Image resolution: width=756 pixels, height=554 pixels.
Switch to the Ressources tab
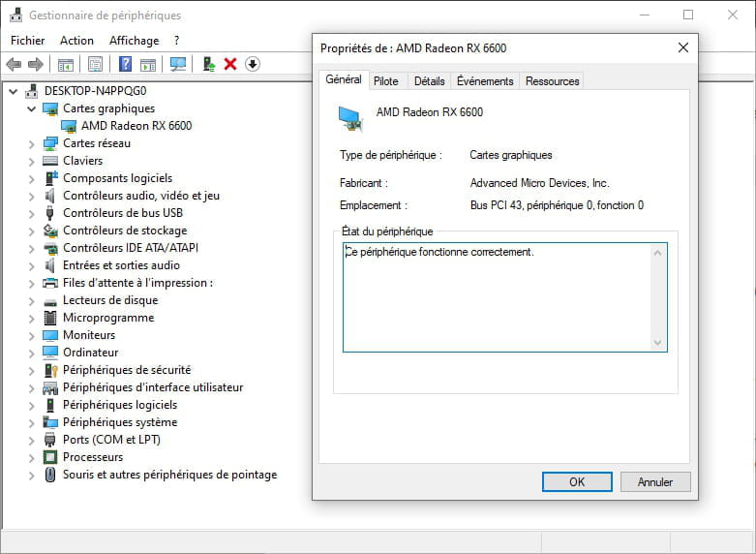(552, 81)
